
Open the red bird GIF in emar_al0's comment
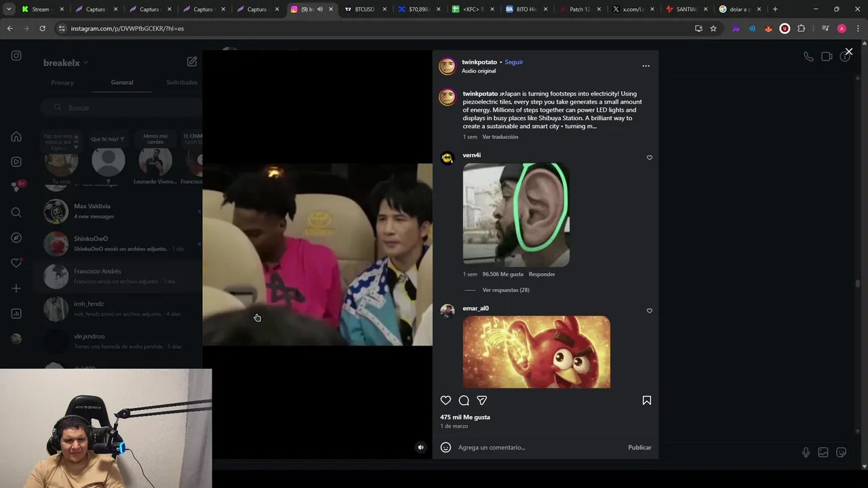536,352
